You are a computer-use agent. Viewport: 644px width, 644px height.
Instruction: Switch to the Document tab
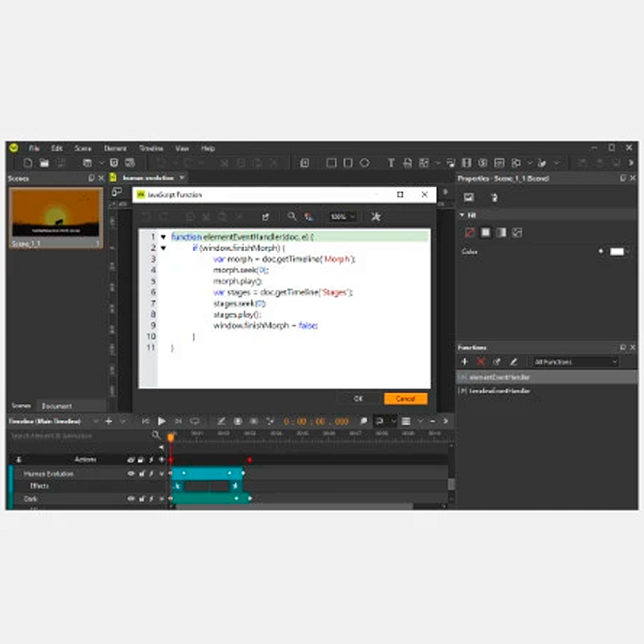[57, 406]
